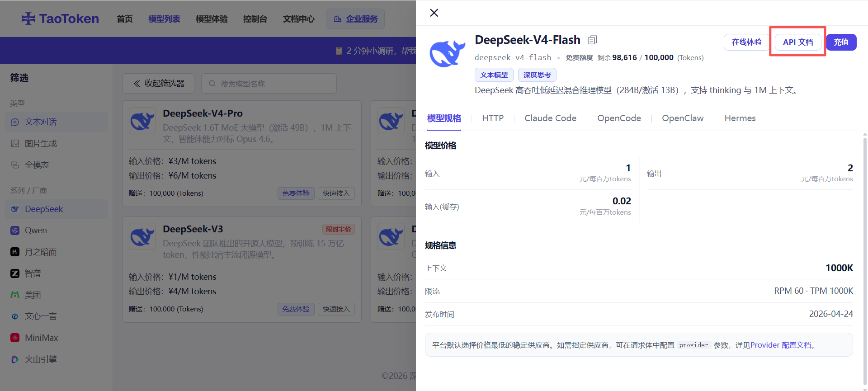Click the 2 分钟小调研 banner text
Image resolution: width=868 pixels, height=391 pixels.
[381, 51]
